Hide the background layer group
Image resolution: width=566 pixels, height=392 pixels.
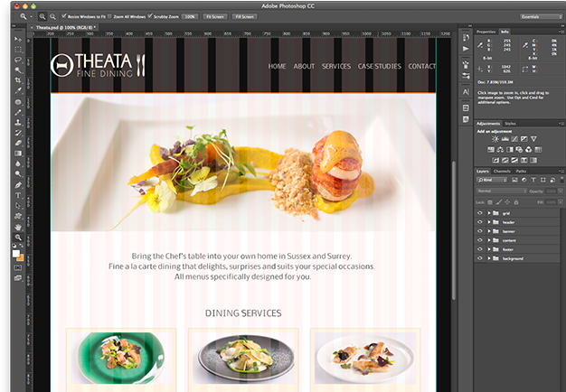coord(480,258)
